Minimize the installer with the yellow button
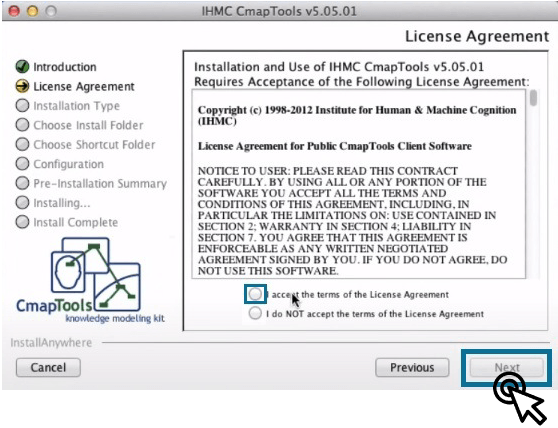 [x=32, y=11]
